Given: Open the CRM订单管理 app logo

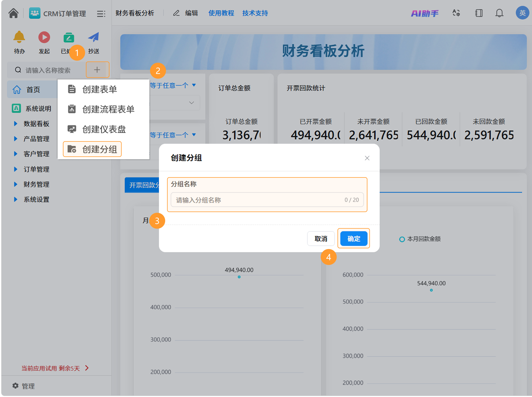Looking at the screenshot, I should 35,13.
